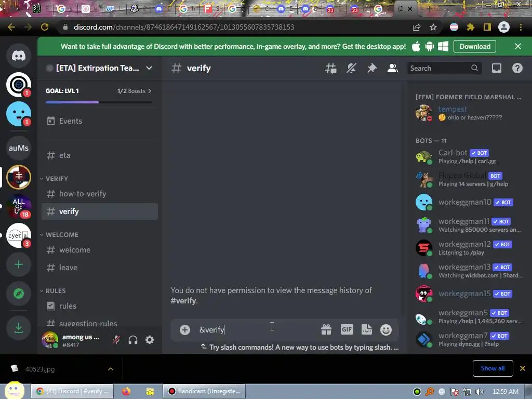Open the 1/2 Boosts progress details
Viewport: 532px width, 399px height.
click(x=135, y=91)
